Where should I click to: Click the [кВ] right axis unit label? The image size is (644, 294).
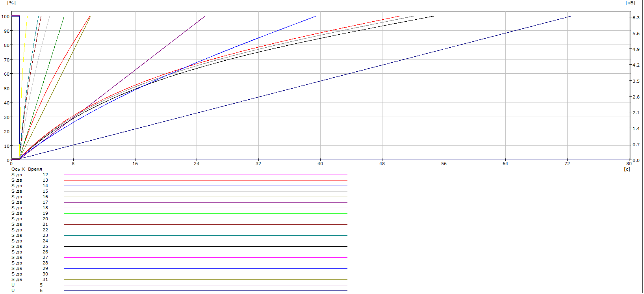pos(630,3)
